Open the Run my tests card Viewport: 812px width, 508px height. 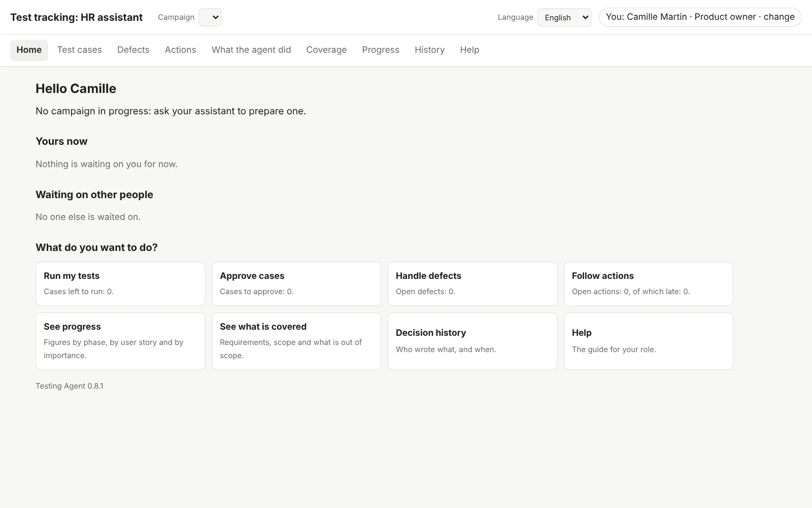click(x=120, y=284)
